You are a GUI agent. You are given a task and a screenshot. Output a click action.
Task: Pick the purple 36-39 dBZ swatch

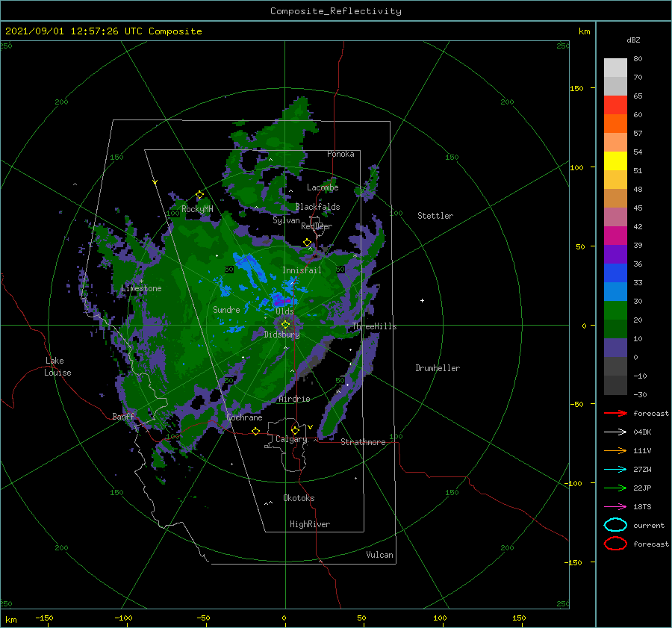click(x=615, y=254)
